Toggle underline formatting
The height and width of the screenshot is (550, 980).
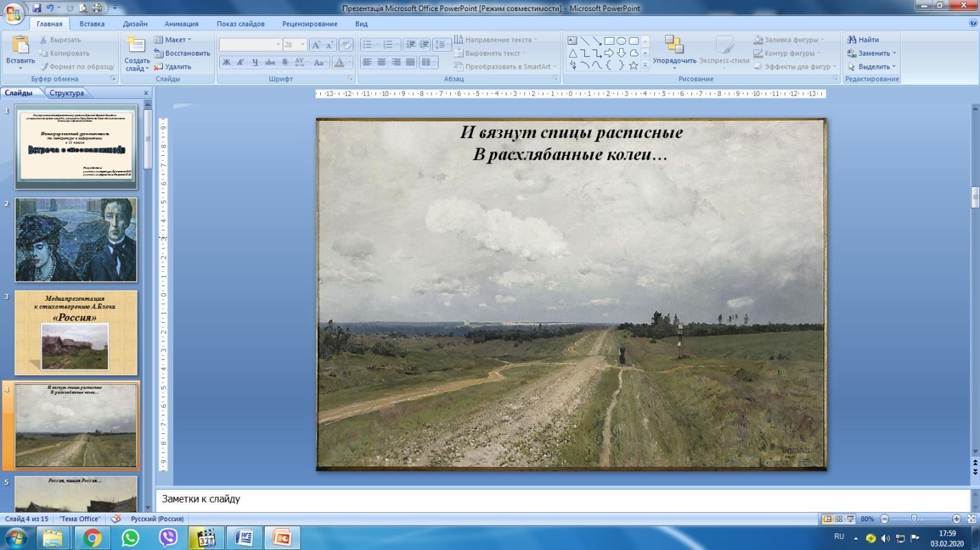coord(255,62)
